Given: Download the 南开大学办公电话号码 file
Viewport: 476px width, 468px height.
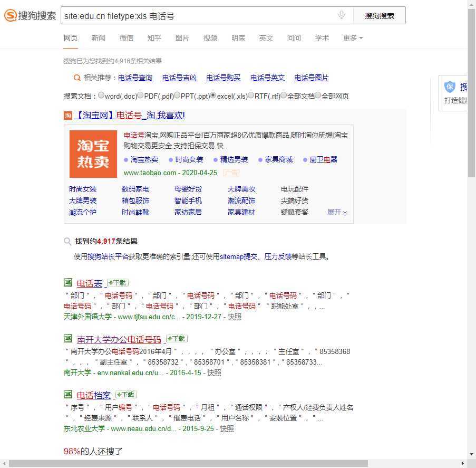Looking at the screenshot, I should (177, 339).
